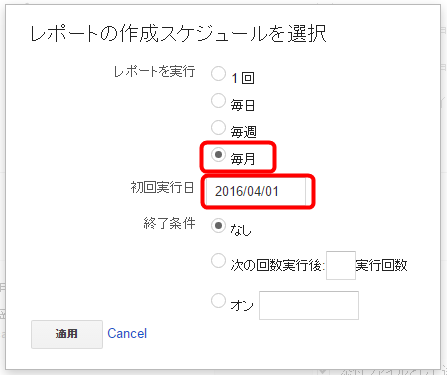447x375 pixels.
Task: Click the 初回実行日 label
Action: 162,187
